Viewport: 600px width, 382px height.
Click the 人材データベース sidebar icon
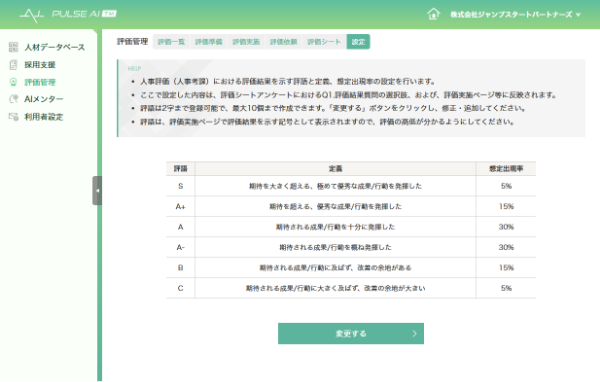pyautogui.click(x=13, y=47)
